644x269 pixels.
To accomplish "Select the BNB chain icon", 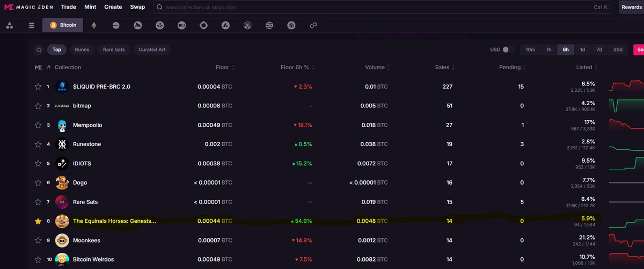I will point(291,25).
